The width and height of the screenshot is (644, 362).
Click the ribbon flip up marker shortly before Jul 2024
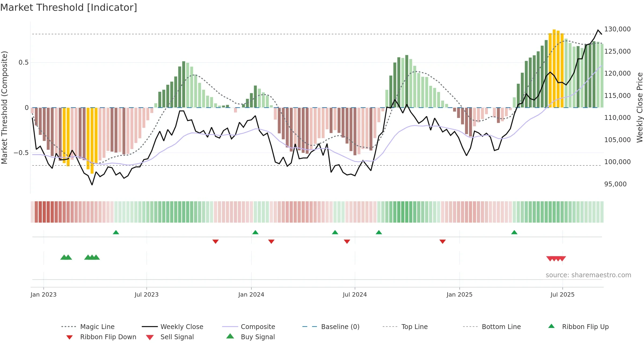(x=335, y=232)
